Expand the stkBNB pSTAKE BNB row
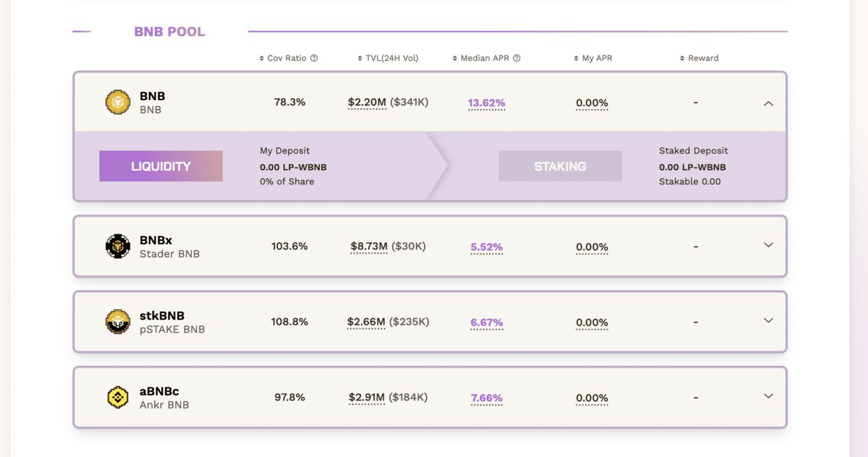 (769, 321)
